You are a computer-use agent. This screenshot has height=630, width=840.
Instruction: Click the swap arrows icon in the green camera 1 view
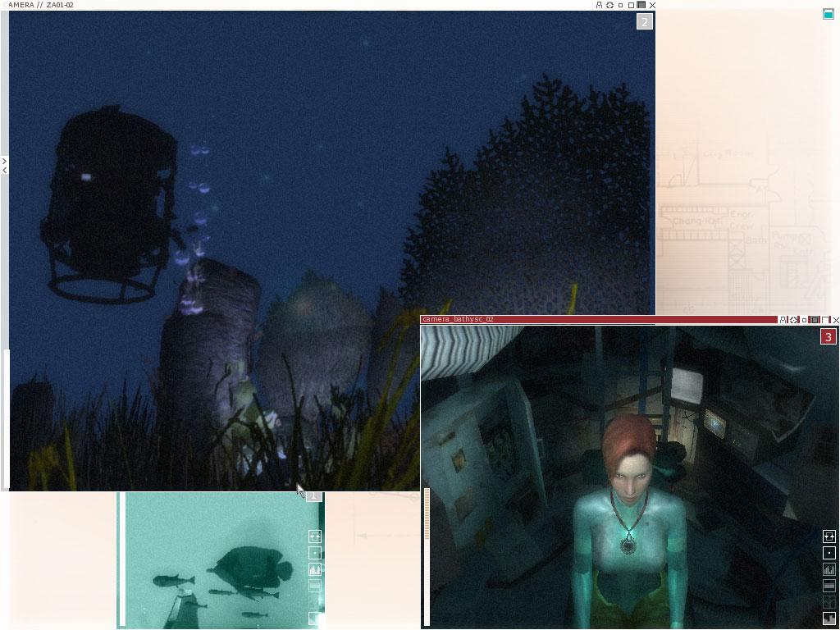(x=314, y=536)
